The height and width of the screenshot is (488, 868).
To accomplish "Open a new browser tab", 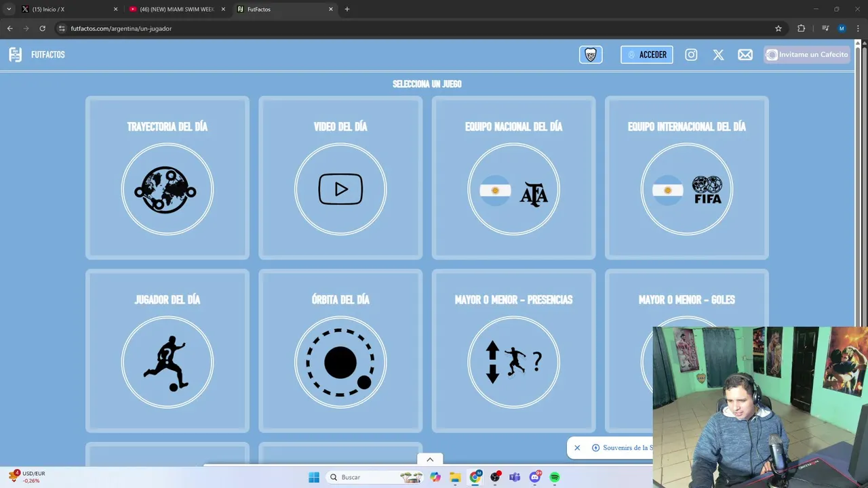I will point(347,9).
